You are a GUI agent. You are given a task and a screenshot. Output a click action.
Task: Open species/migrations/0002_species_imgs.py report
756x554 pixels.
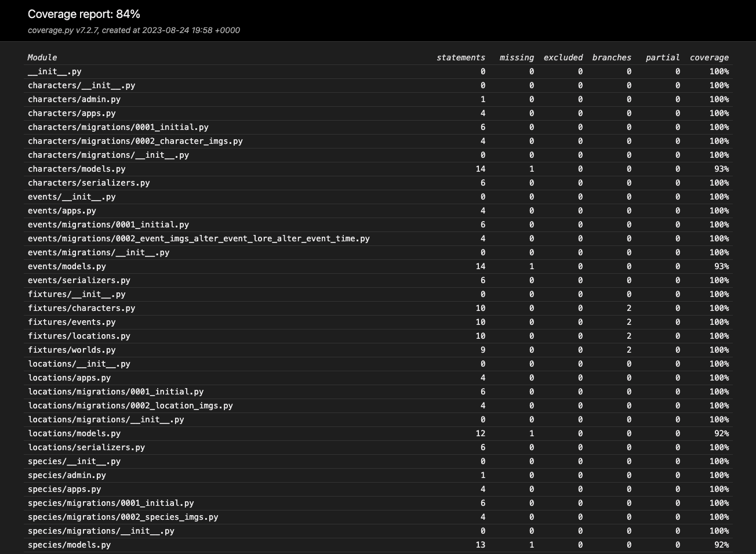[123, 517]
